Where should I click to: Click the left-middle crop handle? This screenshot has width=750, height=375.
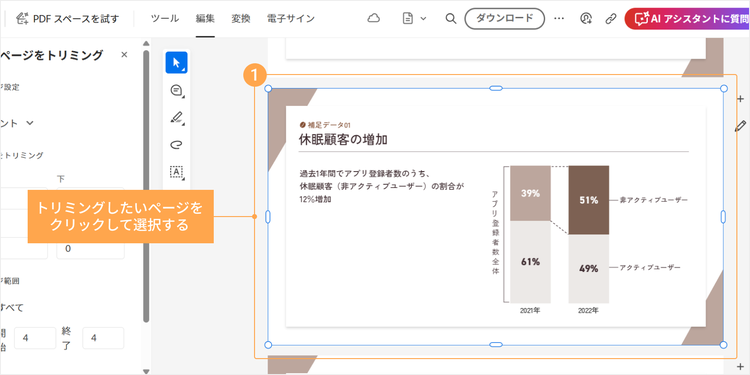tap(268, 217)
